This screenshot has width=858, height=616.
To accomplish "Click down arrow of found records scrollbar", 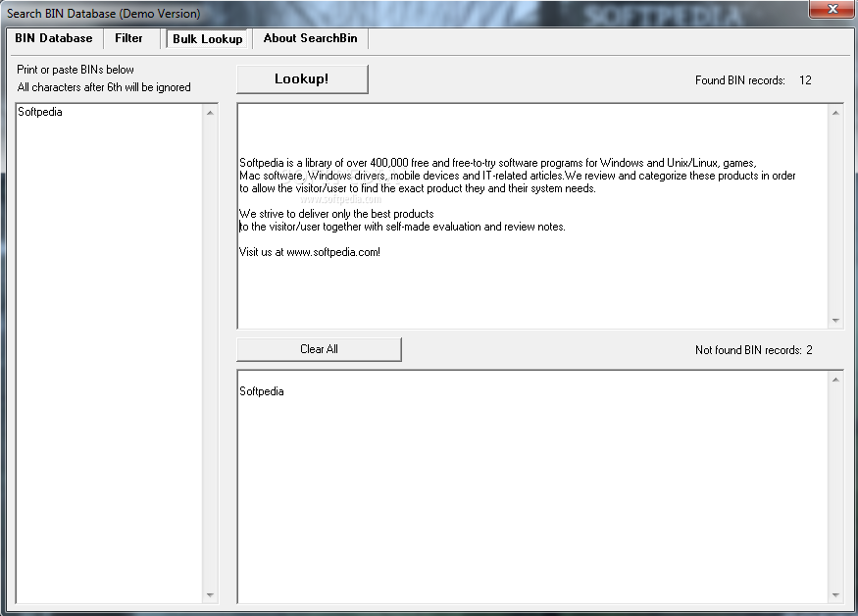I will pos(835,321).
